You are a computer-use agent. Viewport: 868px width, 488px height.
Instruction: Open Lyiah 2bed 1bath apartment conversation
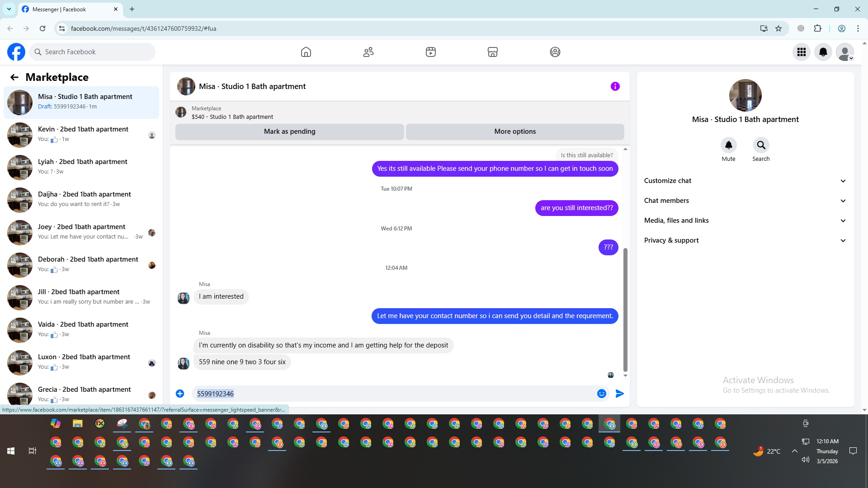[x=81, y=168]
